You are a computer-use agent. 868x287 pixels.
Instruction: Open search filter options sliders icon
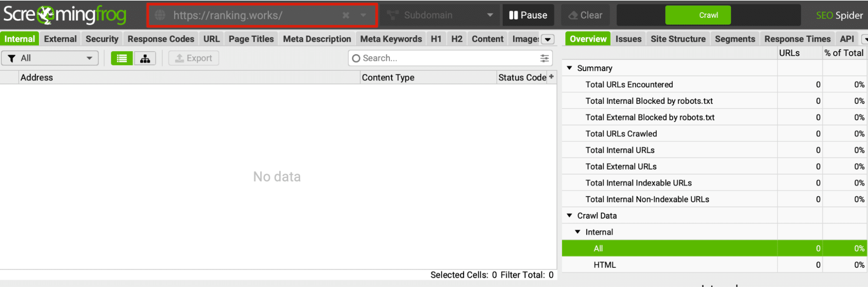(x=544, y=58)
